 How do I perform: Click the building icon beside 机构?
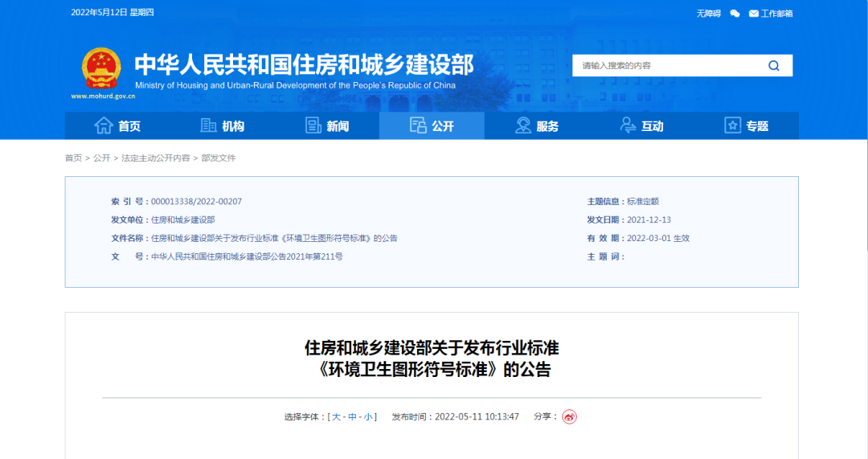pos(208,125)
